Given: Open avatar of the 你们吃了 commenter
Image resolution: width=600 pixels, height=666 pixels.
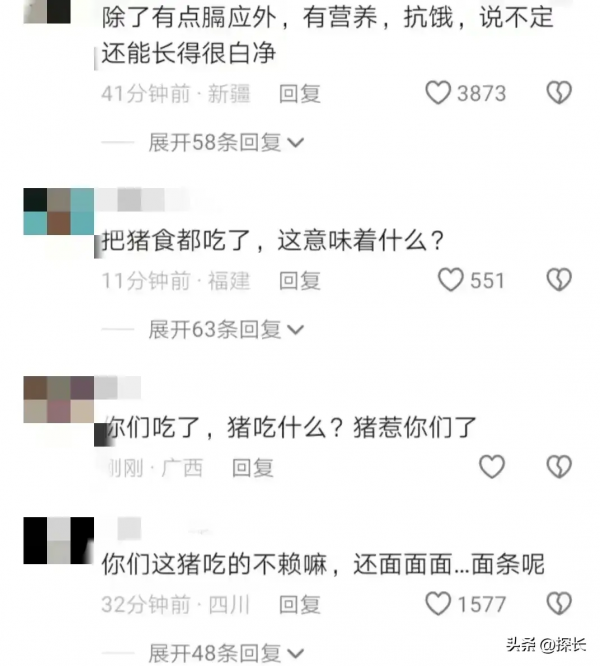Looking at the screenshot, I should [59, 399].
